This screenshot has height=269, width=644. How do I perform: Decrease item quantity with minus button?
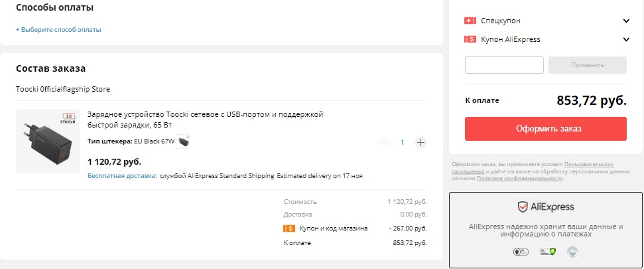click(x=384, y=142)
